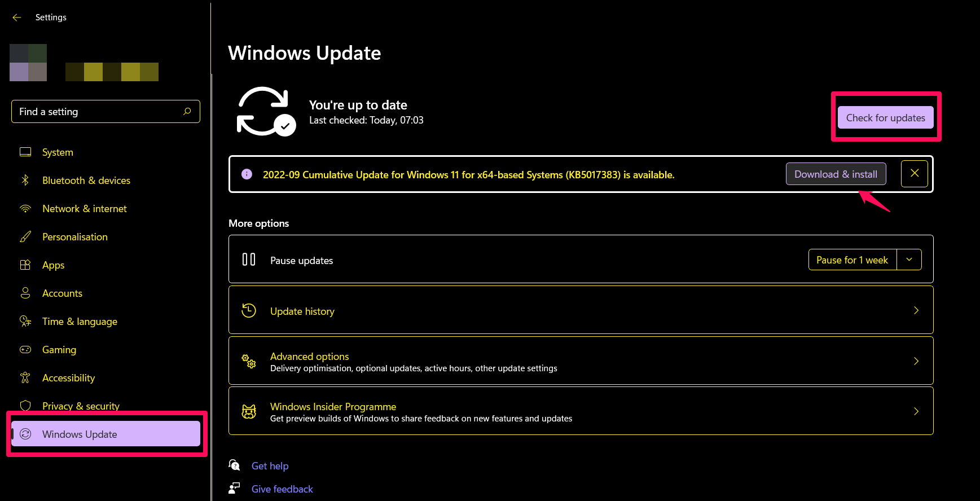The image size is (980, 501).
Task: Click the 2022-09 Cumulative Update notice text
Action: tap(468, 174)
